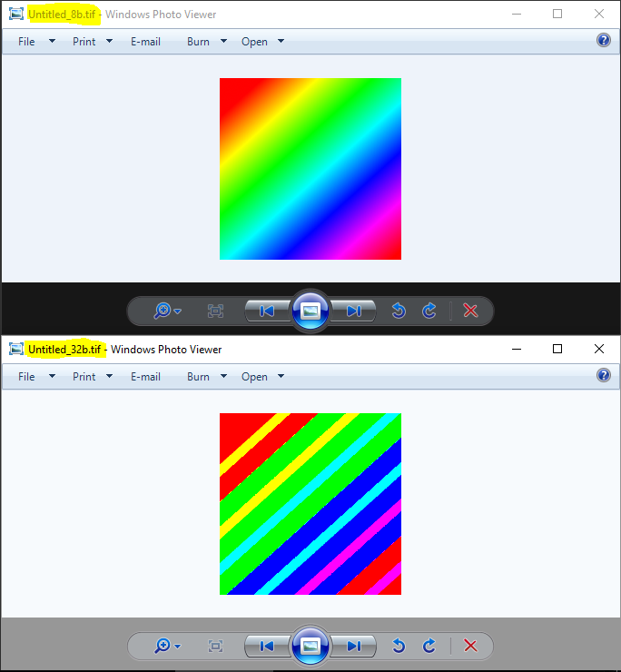This screenshot has height=672, width=621.
Task: Rotate counterclockwise in Untitled_32b.tif window
Action: pyautogui.click(x=399, y=646)
